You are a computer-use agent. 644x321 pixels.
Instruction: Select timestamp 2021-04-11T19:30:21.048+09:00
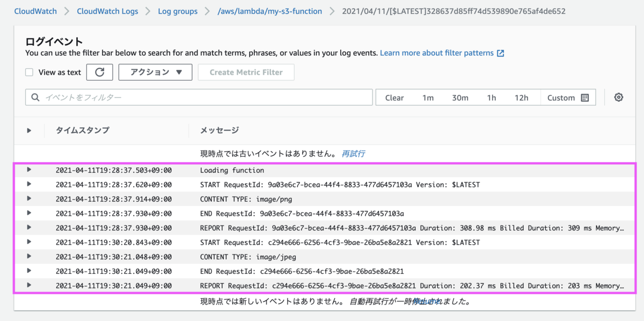pyautogui.click(x=114, y=257)
